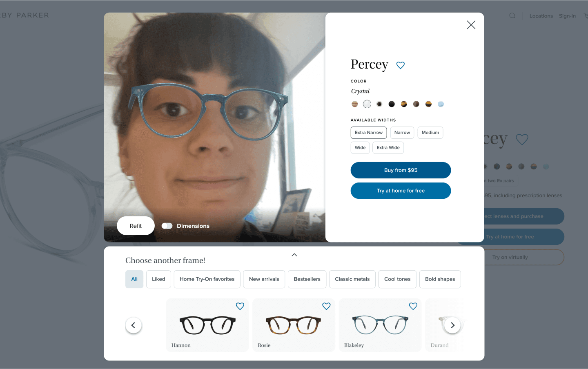
Task: Filter frames by Liked
Action: click(x=158, y=279)
